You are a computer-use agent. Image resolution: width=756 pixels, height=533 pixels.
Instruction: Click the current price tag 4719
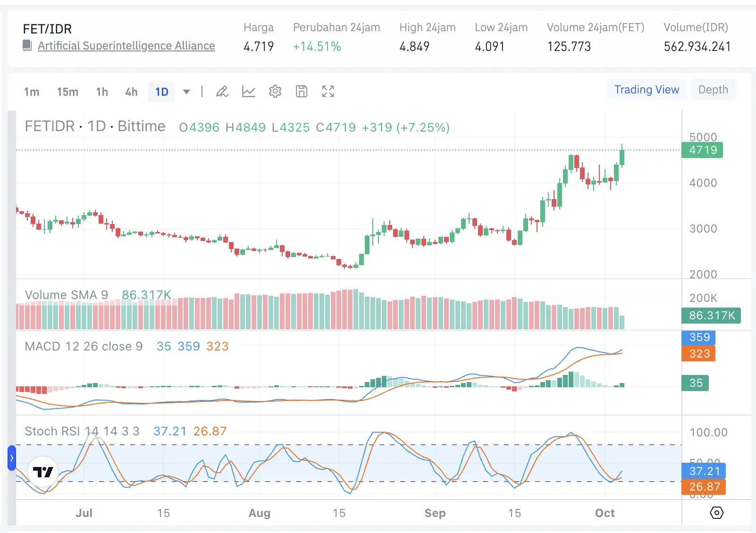tap(702, 150)
